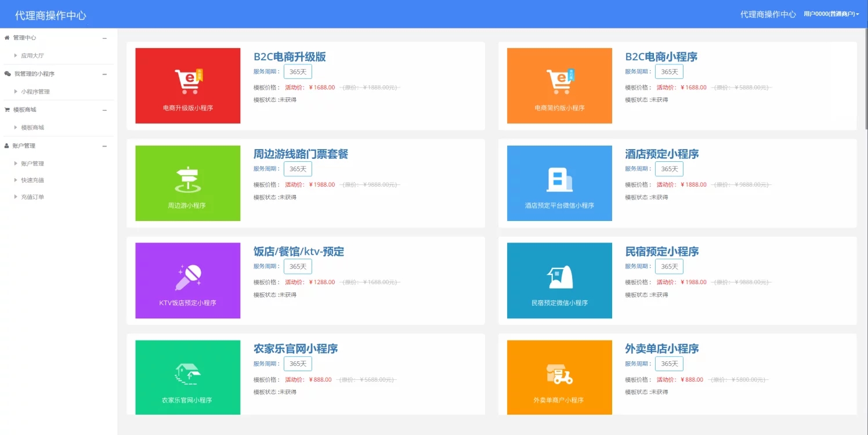Collapse the 管理中心 sidebar section
Viewport: 868px width, 435px height.
[x=104, y=38]
